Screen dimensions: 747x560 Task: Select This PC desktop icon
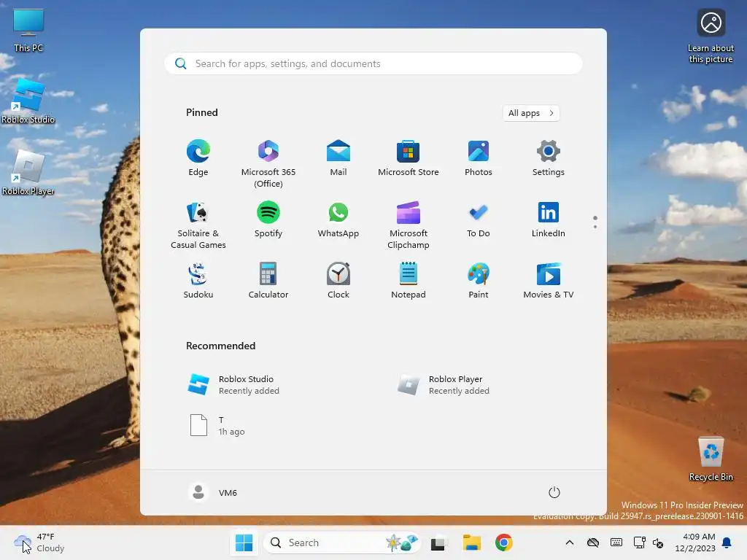[x=28, y=31]
